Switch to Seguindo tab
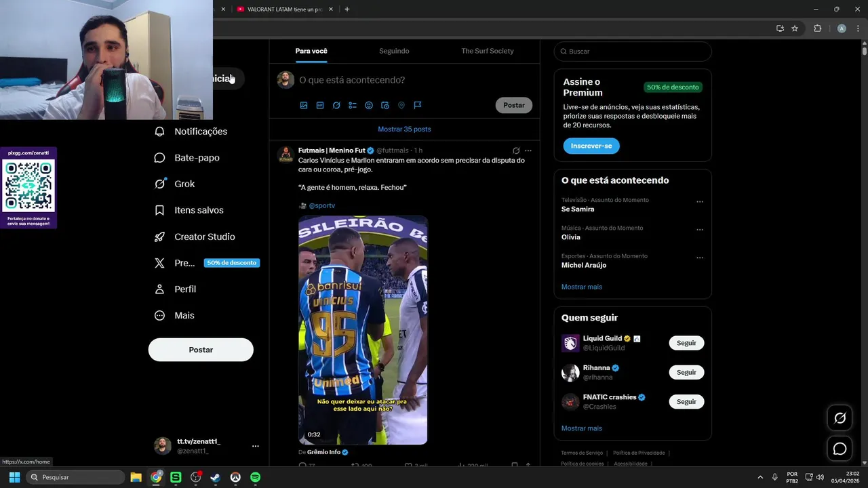868x488 pixels. pyautogui.click(x=394, y=52)
